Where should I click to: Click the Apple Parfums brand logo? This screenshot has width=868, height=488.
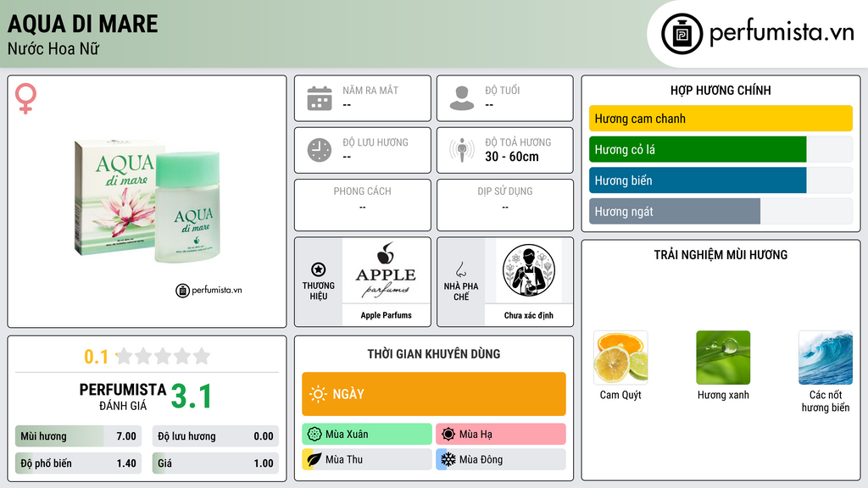tap(386, 270)
